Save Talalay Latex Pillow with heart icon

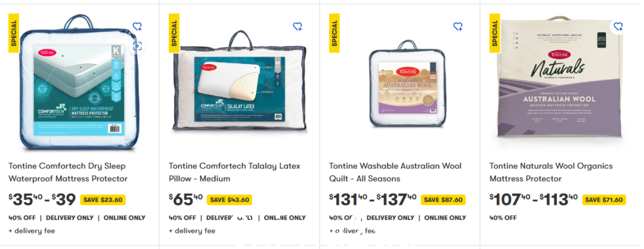[x=298, y=27]
